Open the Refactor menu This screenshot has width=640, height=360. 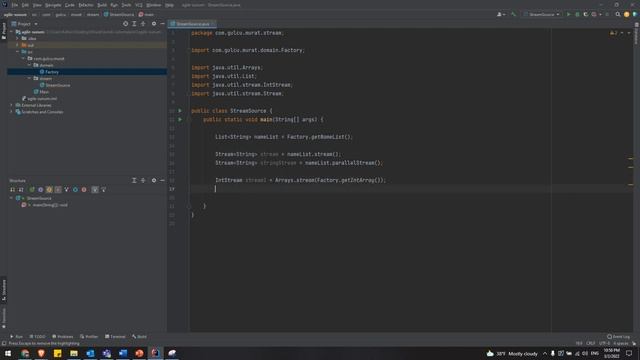coord(86,5)
